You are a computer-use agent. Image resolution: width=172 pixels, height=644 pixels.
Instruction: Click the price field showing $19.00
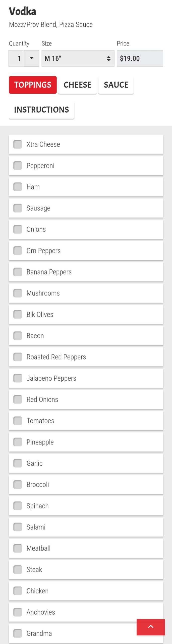coord(140,58)
